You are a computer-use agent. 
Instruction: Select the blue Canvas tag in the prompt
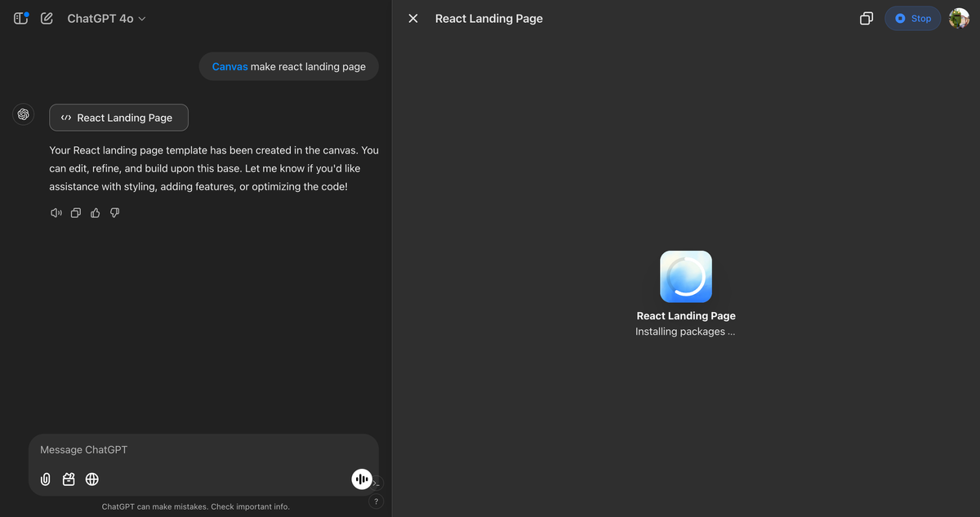click(x=229, y=67)
